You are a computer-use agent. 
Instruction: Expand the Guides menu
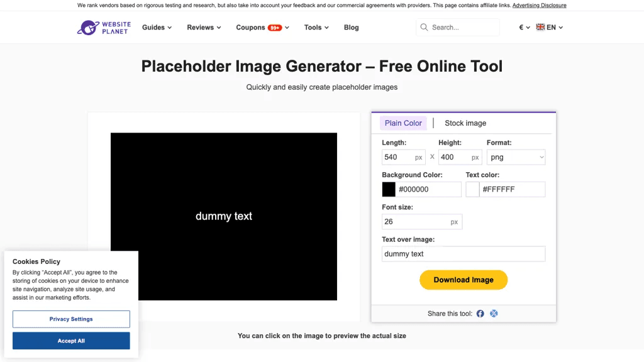tap(157, 28)
